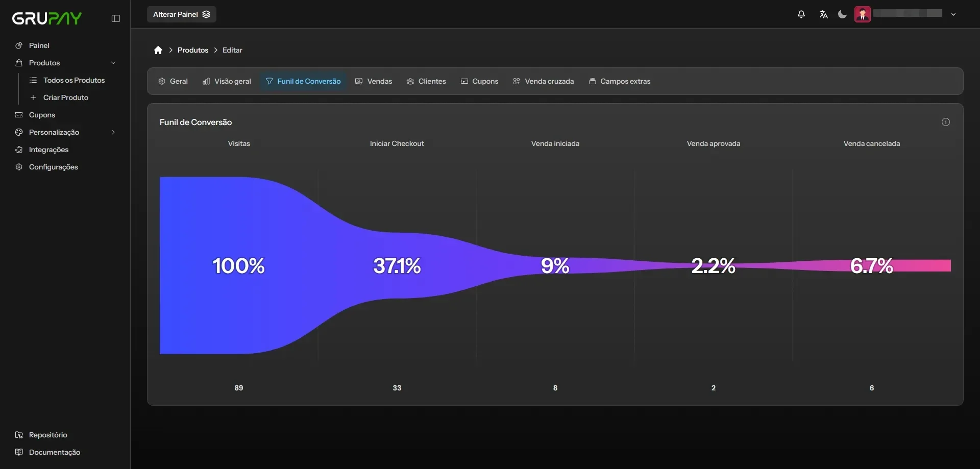Switch to the Visão geral tab
This screenshot has height=469, width=980.
[x=227, y=81]
